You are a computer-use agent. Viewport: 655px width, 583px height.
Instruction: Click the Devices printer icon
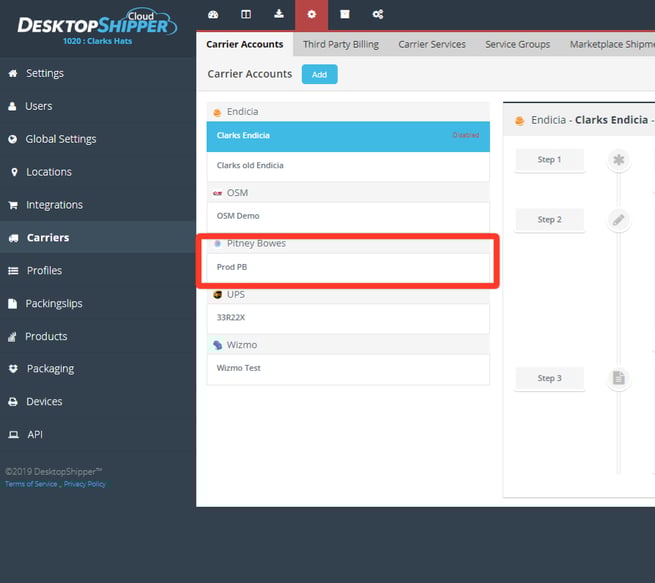(x=13, y=402)
